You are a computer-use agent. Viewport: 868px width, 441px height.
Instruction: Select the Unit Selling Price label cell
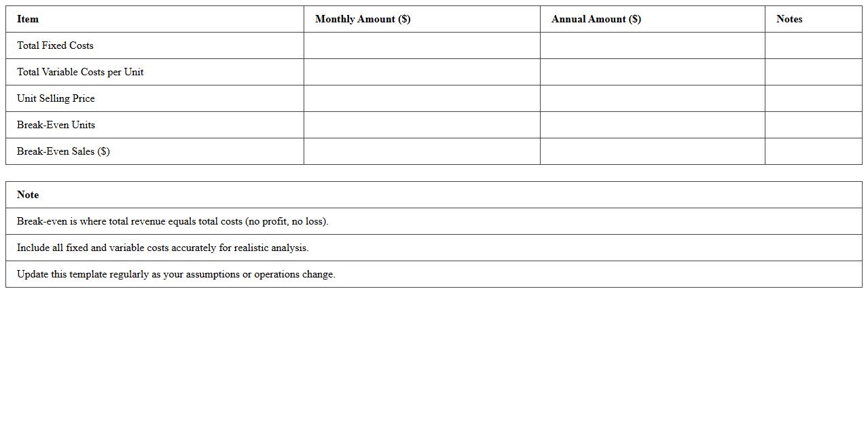(x=56, y=98)
